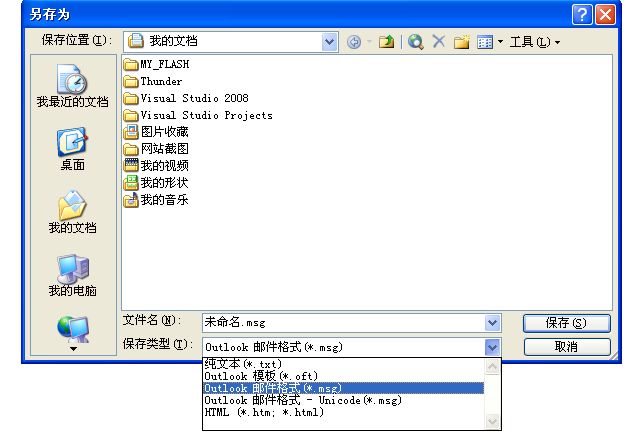Click the places bar down arrow
Screen dimensions: 627x443
click(x=73, y=349)
